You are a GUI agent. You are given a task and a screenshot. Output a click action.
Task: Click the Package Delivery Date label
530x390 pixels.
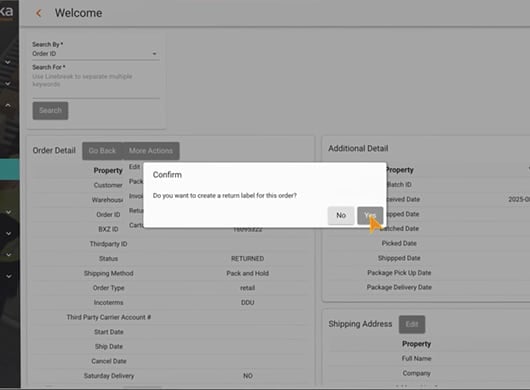click(399, 287)
